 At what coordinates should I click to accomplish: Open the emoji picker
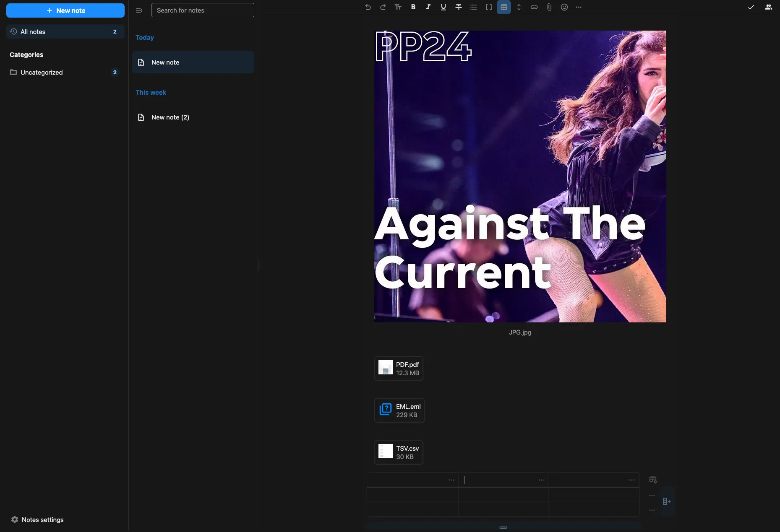pos(564,7)
